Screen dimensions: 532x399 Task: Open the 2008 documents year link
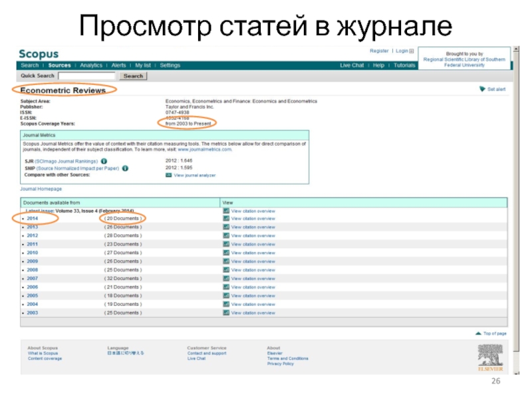32,270
